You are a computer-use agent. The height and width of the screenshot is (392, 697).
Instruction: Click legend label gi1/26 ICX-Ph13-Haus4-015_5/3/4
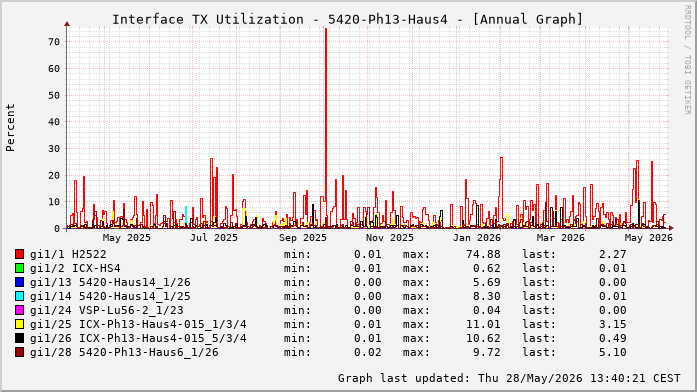(138, 338)
